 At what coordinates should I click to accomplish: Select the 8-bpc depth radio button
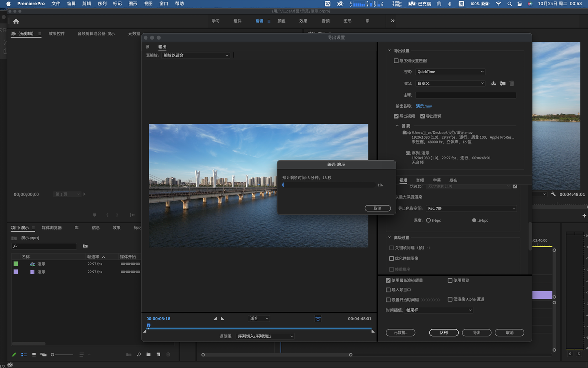tap(428, 220)
